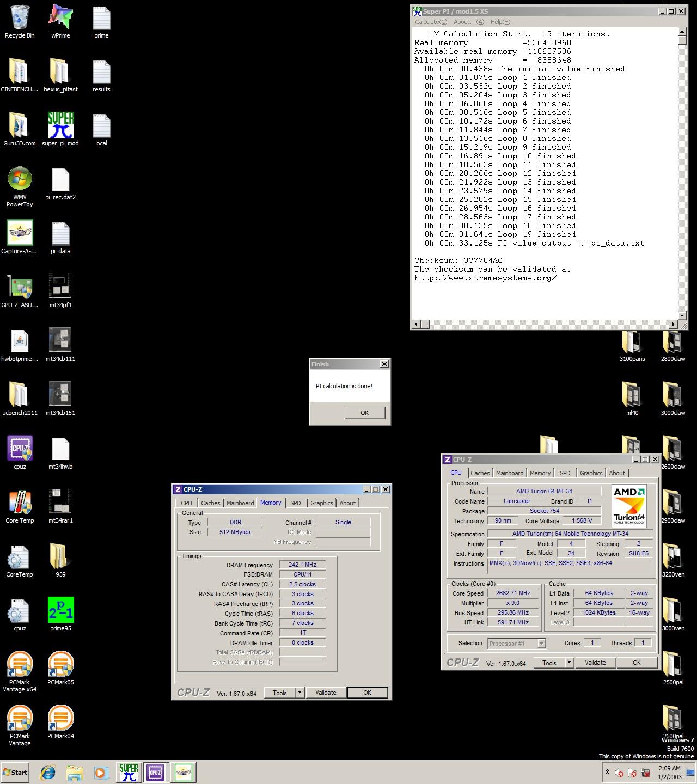
Task: Click OK in Memory CPU-Z window
Action: tap(368, 693)
